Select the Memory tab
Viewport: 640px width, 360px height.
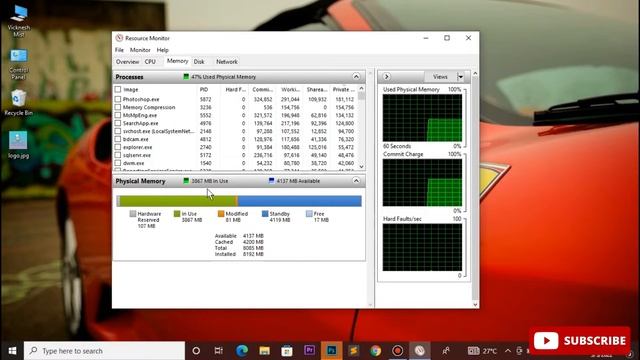point(178,61)
